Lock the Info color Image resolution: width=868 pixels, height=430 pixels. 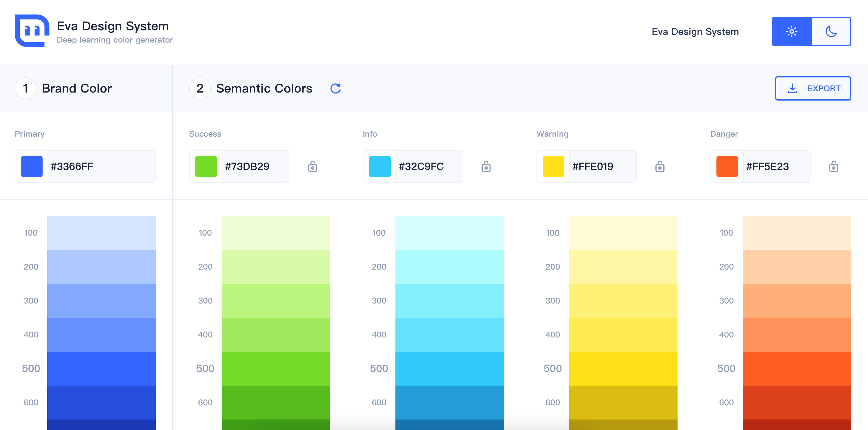tap(486, 166)
